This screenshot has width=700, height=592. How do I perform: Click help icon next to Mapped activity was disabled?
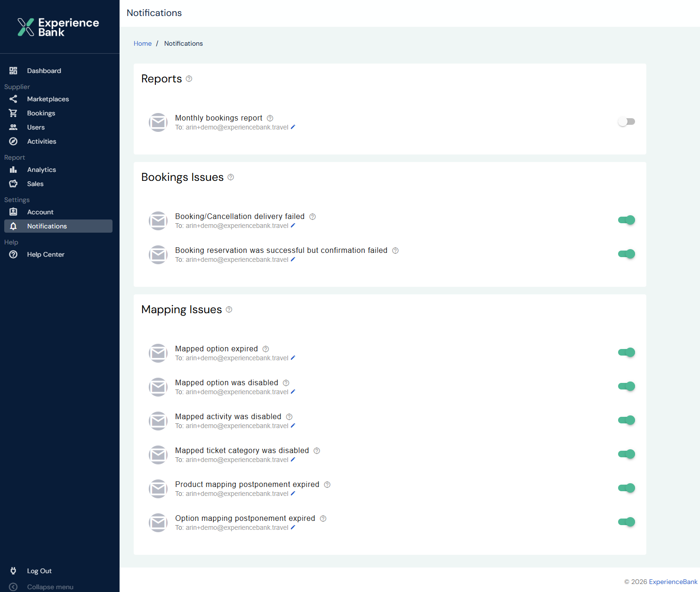pos(289,417)
